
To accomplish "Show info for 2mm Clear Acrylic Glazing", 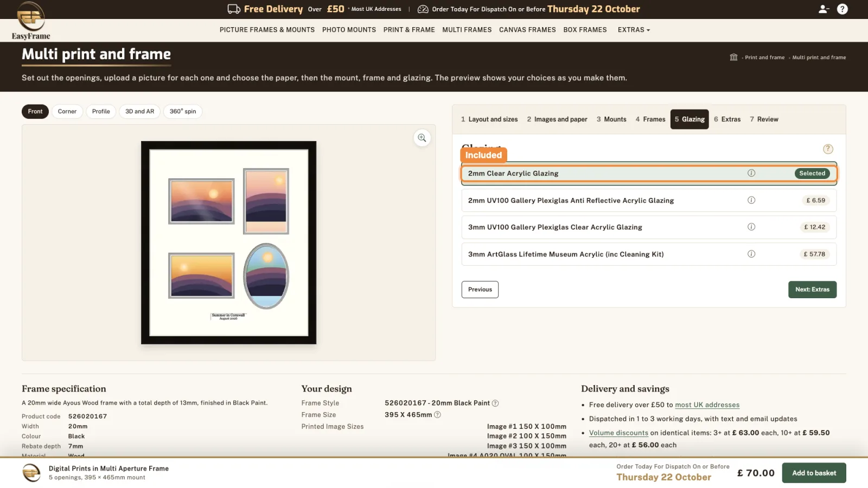I will point(751,173).
